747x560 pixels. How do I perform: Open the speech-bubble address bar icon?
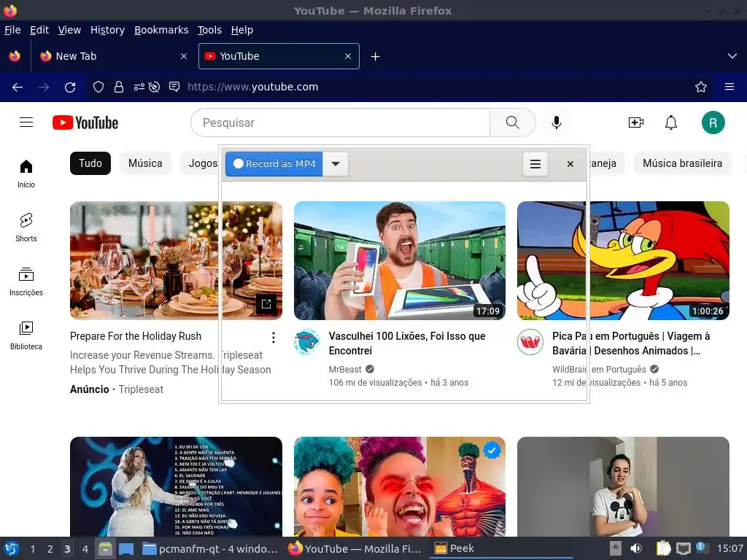click(x=174, y=87)
